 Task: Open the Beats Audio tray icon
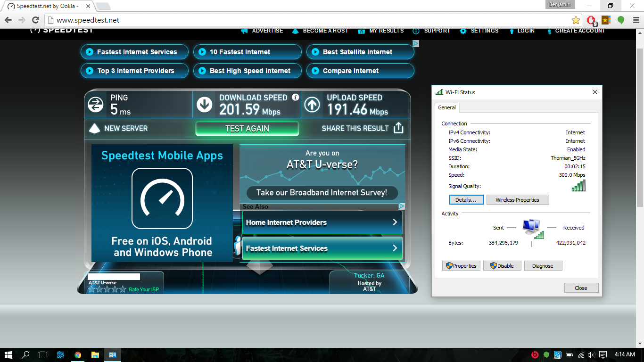(535, 355)
